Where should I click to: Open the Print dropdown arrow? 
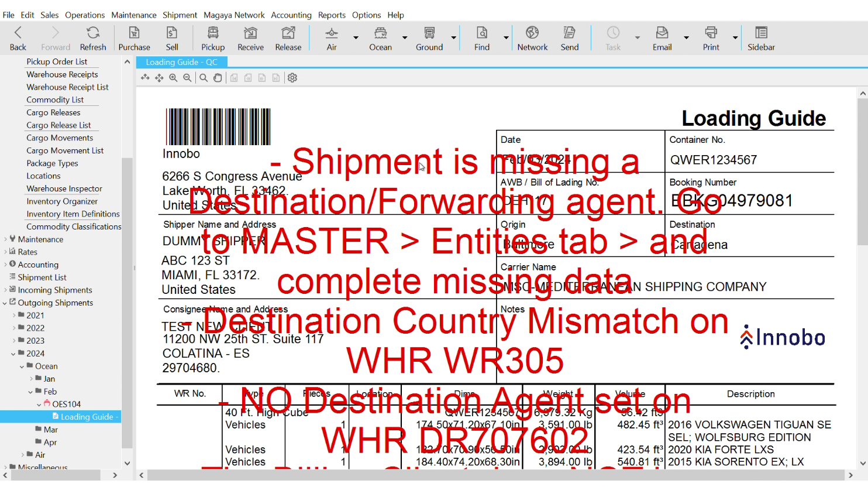[736, 37]
